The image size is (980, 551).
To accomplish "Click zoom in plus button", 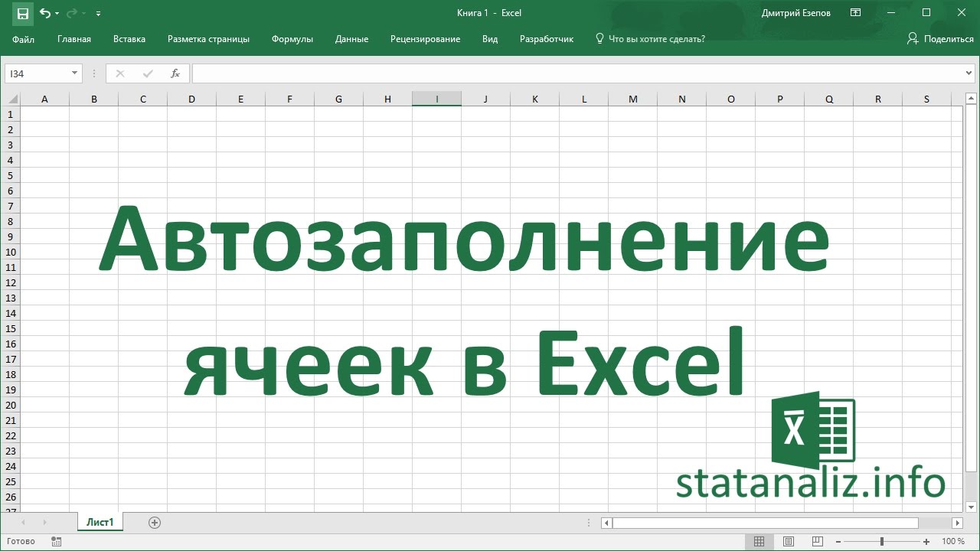I will click(x=926, y=542).
